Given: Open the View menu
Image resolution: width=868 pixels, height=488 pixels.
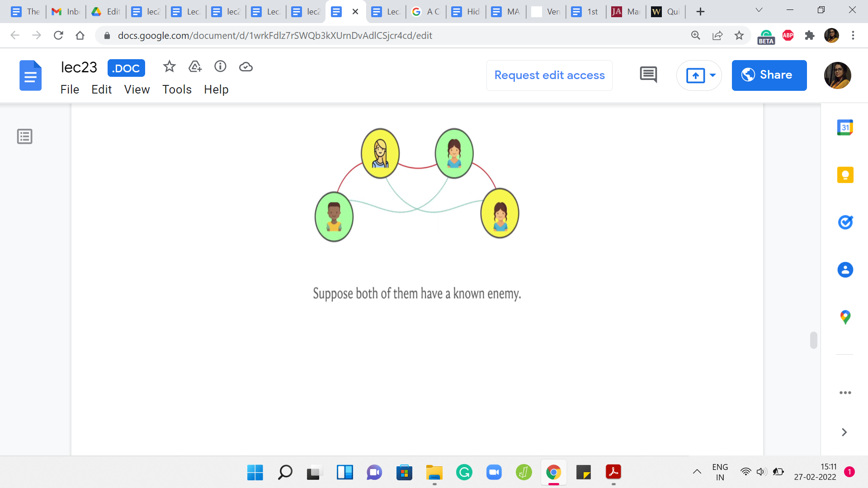Looking at the screenshot, I should pyautogui.click(x=137, y=89).
